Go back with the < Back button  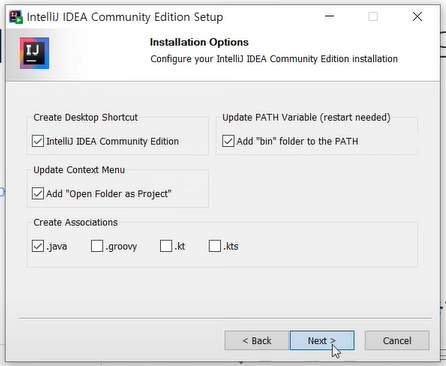(257, 340)
